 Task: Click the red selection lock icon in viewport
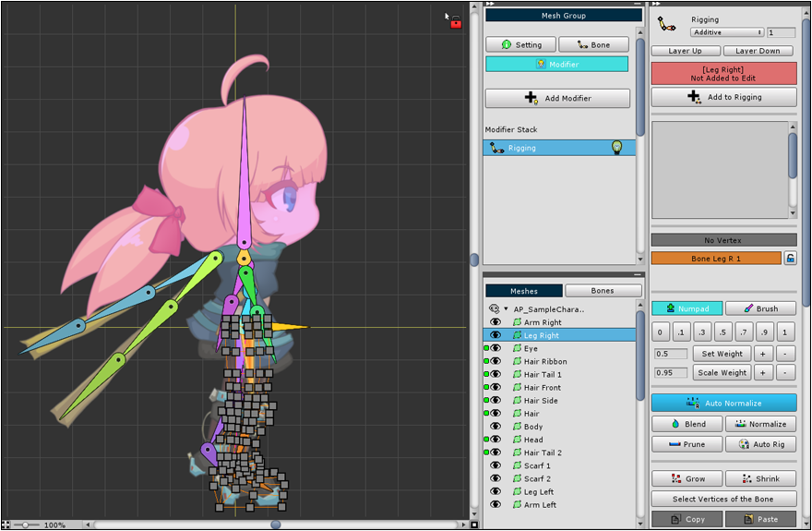pyautogui.click(x=455, y=21)
